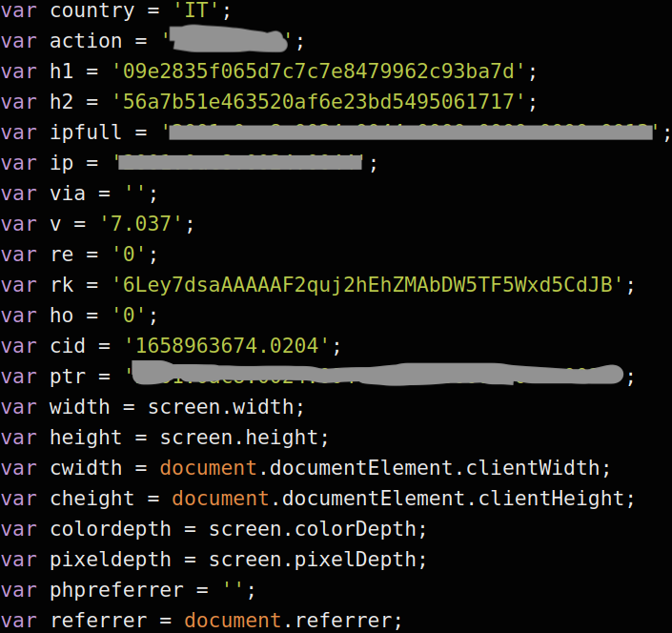
Task: Click screen.width in the width assignment
Action: click(226, 407)
